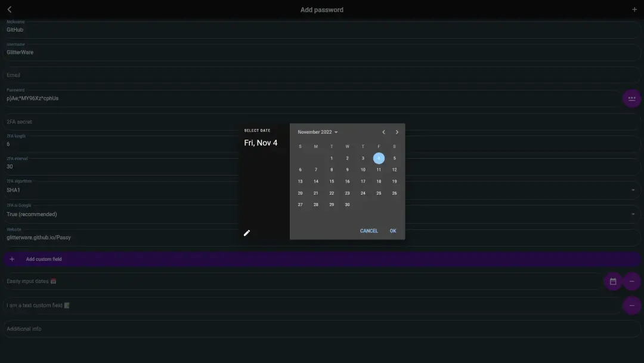Click the Nickname field containing GitHub

tap(322, 30)
